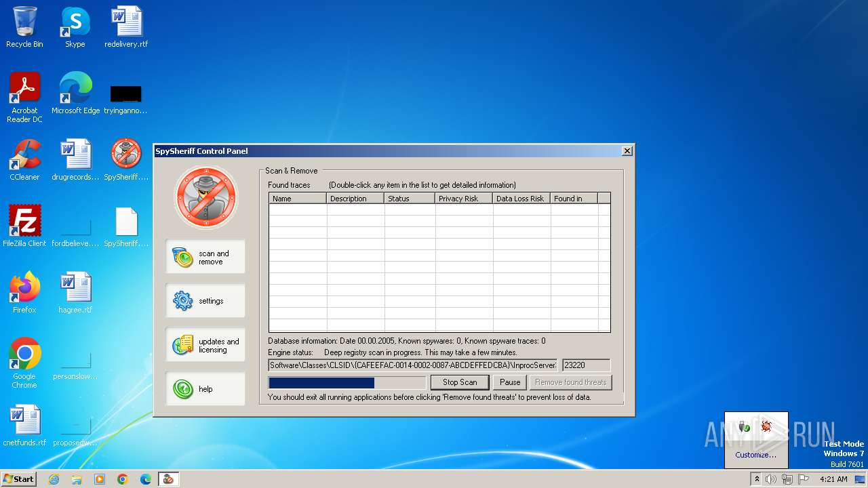The image size is (868, 488).
Task: Open the scan and remove section
Action: click(x=205, y=257)
